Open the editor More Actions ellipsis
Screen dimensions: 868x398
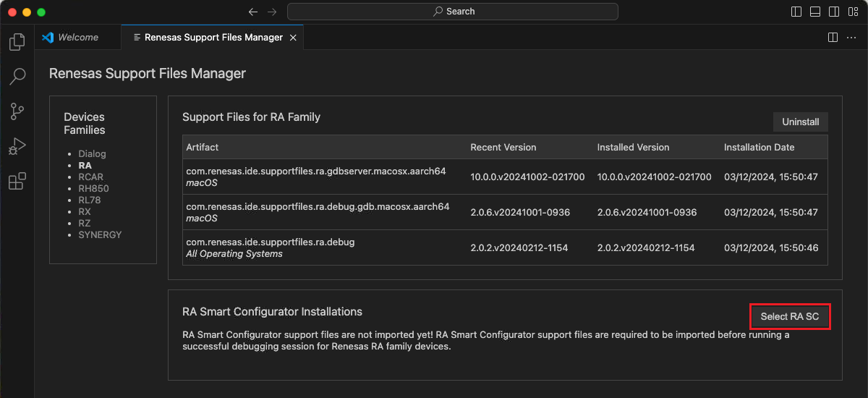click(851, 37)
